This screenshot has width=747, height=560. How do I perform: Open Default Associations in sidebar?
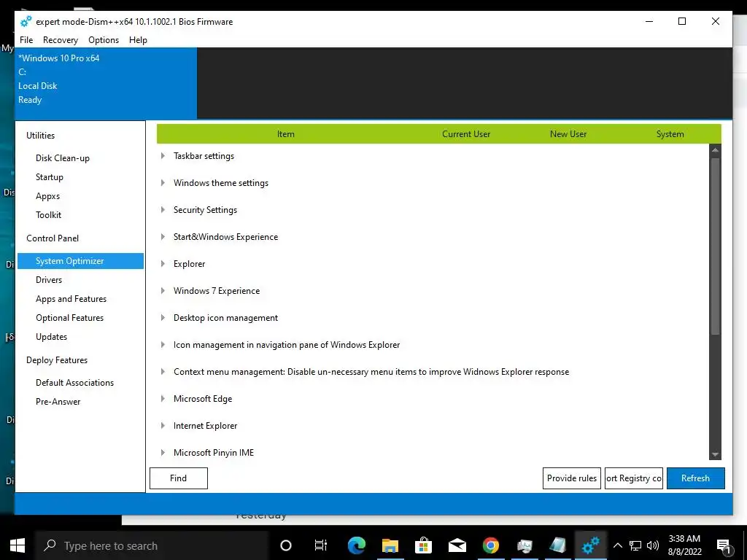coord(75,383)
